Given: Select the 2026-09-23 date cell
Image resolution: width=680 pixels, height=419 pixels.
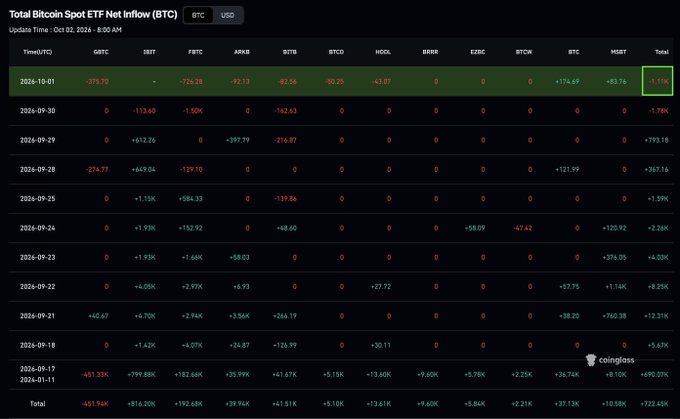Looking at the screenshot, I should pyautogui.click(x=38, y=258).
